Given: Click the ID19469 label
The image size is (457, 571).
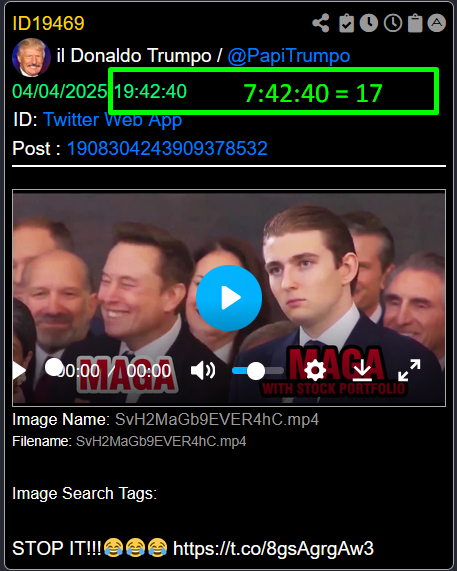Looking at the screenshot, I should 48,23.
